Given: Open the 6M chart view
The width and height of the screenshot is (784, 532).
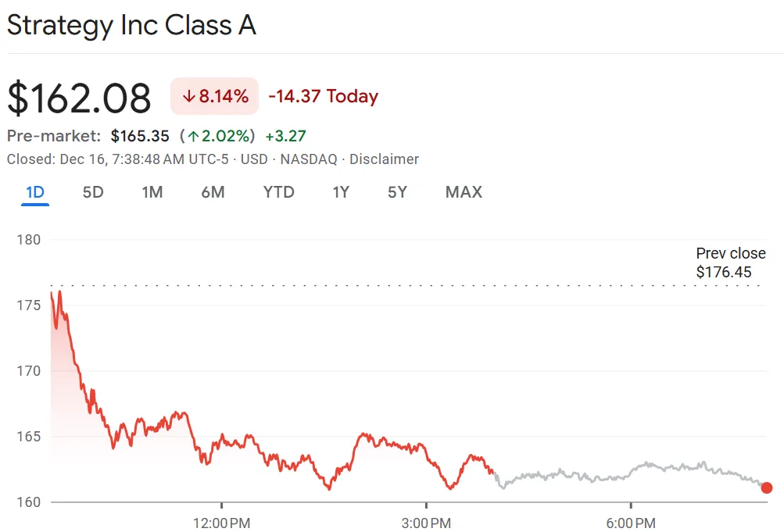Looking at the screenshot, I should [x=213, y=192].
